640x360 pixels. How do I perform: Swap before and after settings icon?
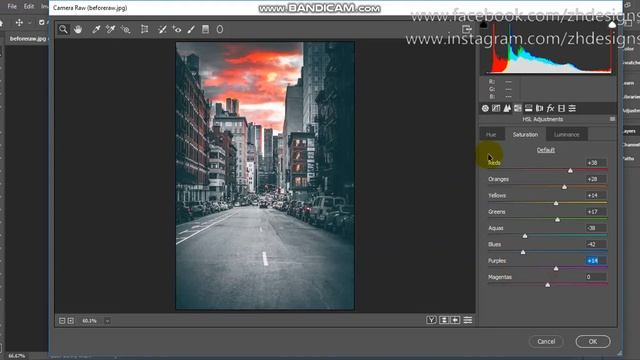point(444,320)
